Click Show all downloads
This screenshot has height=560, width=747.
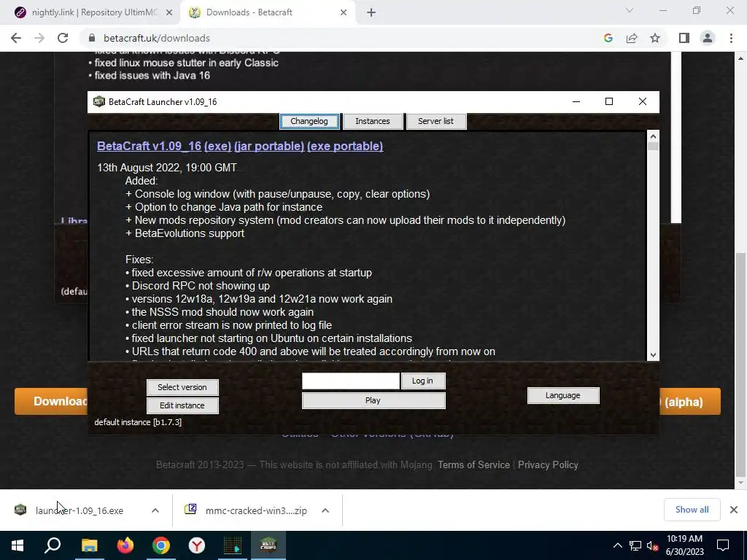692,510
